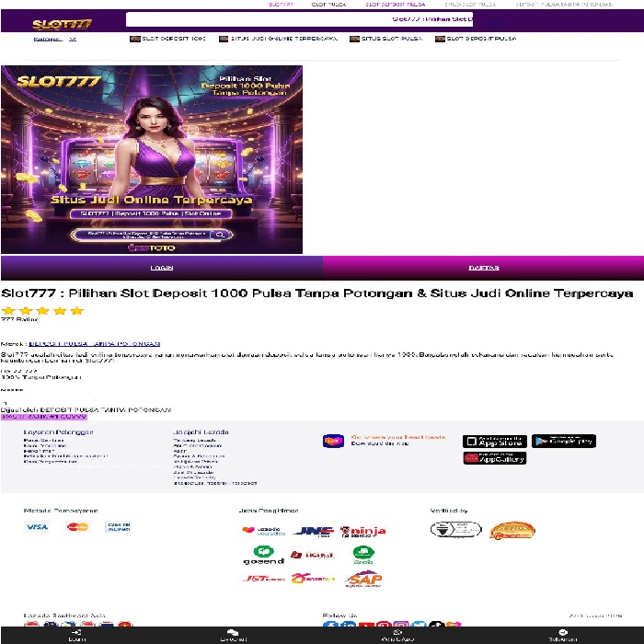Open the Kategori dropdown link

click(54, 39)
